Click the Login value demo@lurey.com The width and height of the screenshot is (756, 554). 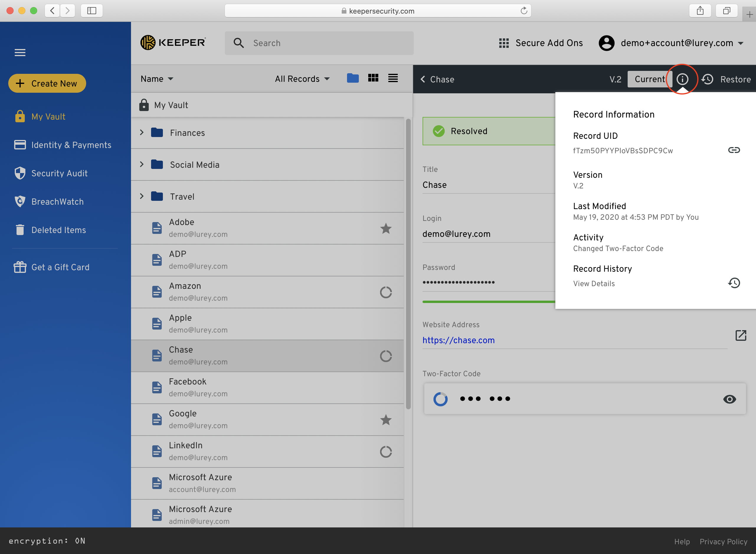point(456,234)
